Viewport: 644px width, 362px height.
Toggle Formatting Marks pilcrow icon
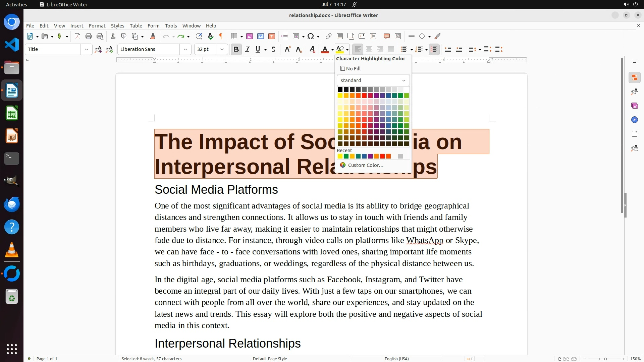point(221,36)
